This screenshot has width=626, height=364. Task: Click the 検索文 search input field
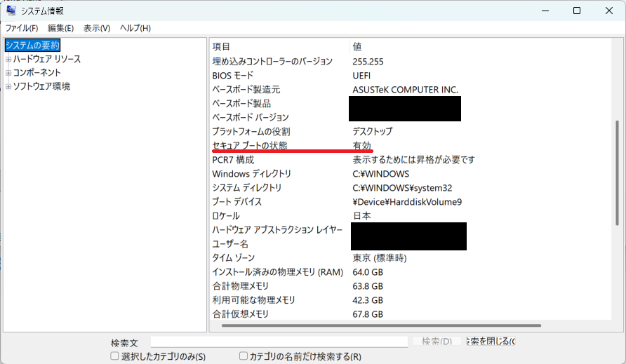tap(279, 342)
